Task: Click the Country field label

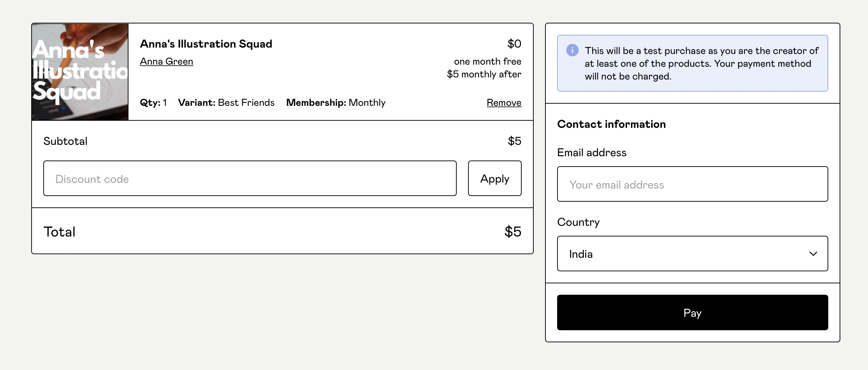Action: pyautogui.click(x=578, y=222)
